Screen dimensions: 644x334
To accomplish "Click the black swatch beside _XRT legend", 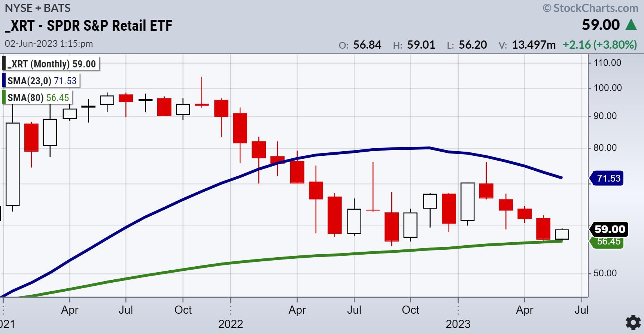I will coord(4,64).
